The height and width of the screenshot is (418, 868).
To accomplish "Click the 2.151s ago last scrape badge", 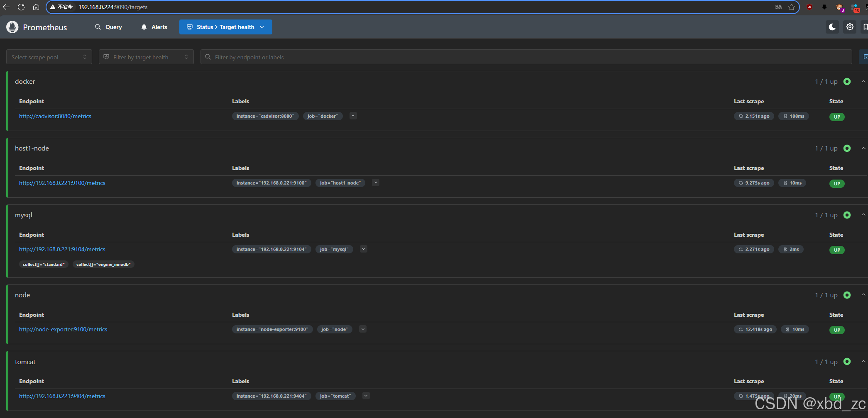I will 754,116.
